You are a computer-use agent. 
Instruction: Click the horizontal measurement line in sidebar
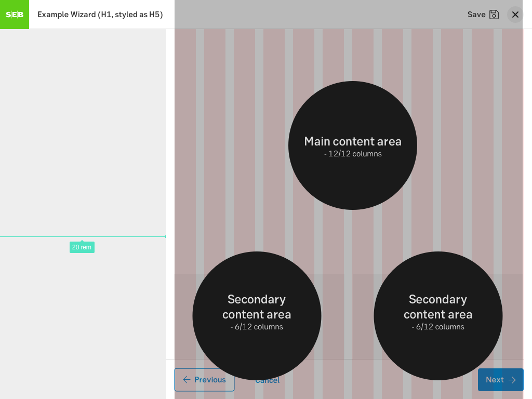42,237
